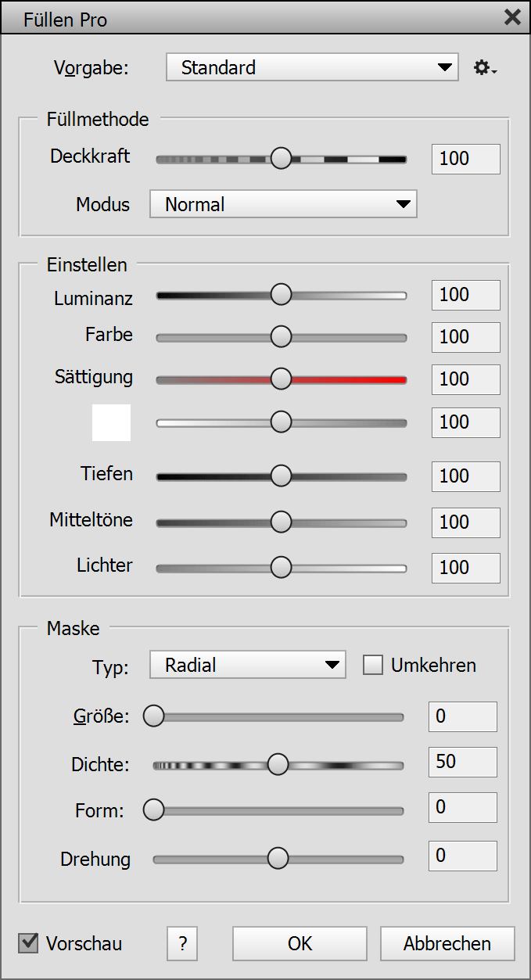Click the white color swatch
531x980 pixels.
(x=111, y=422)
